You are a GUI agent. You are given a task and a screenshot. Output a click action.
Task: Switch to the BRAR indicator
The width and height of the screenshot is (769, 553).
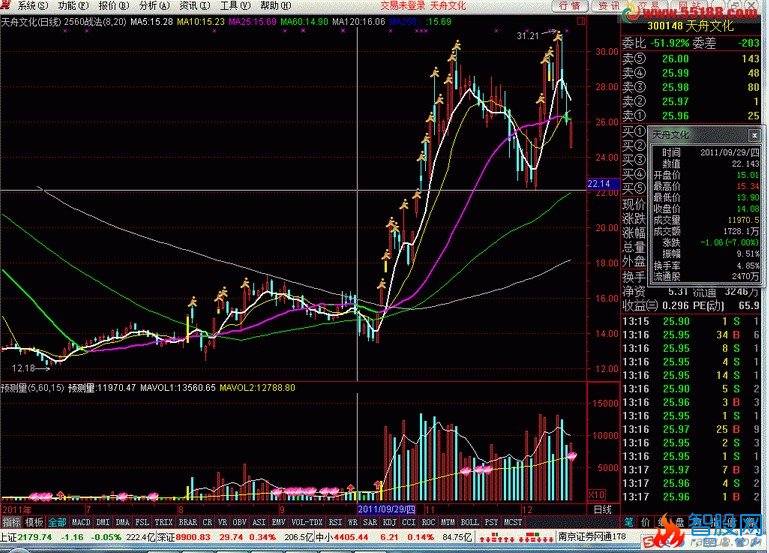(x=188, y=523)
